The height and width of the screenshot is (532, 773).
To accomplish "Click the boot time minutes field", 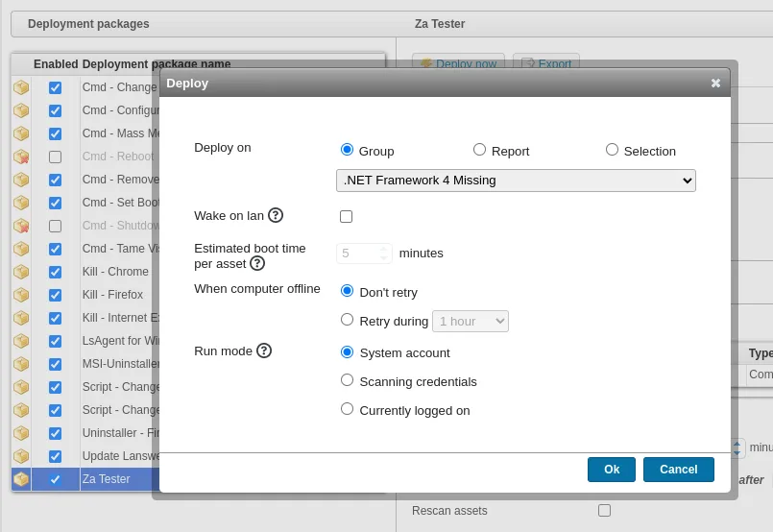I will pos(364,254).
